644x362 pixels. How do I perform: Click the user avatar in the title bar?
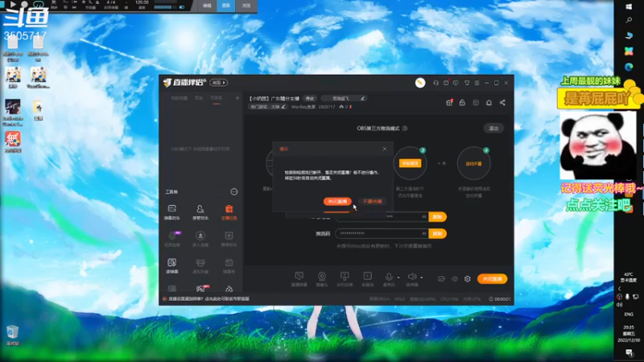click(x=419, y=83)
